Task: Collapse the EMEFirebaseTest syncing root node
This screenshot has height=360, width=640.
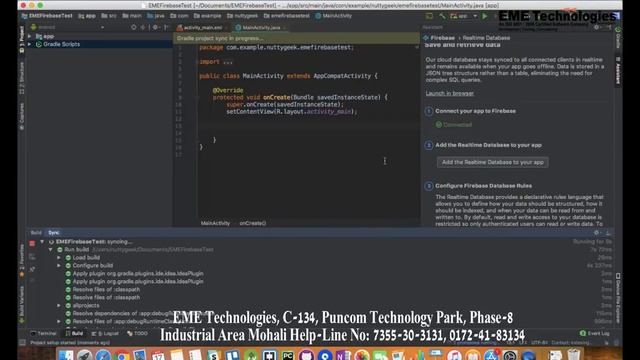Action: pyautogui.click(x=42, y=242)
